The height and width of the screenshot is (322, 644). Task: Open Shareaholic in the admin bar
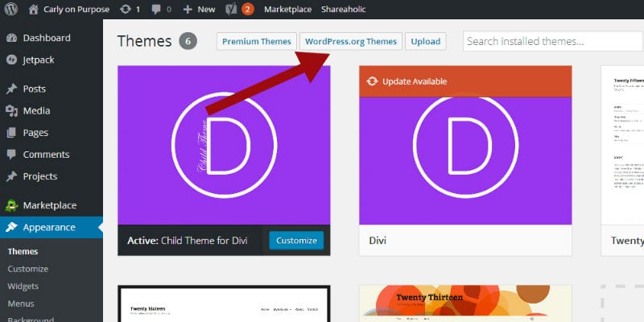pyautogui.click(x=344, y=10)
